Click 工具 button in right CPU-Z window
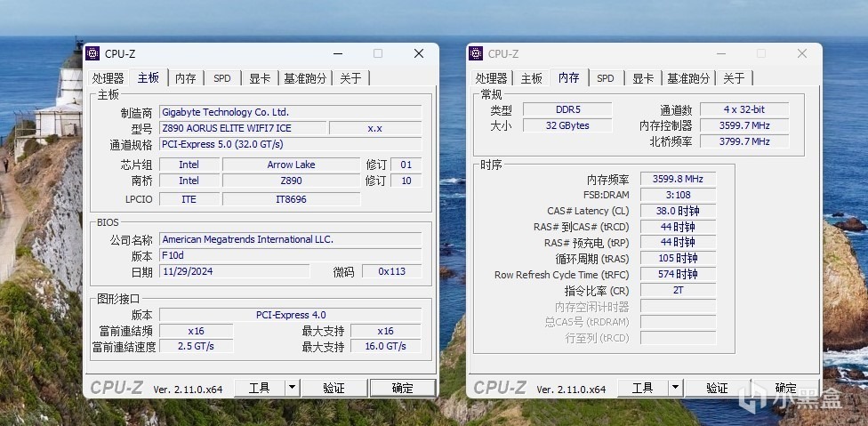 [x=643, y=389]
